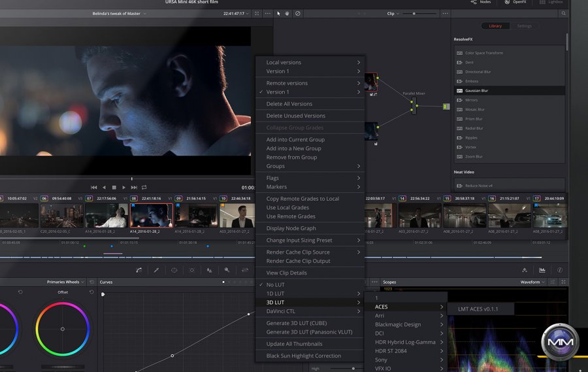Viewport: 588px width, 372px height.
Task: Jump to last frame in the viewer
Action: (x=134, y=188)
